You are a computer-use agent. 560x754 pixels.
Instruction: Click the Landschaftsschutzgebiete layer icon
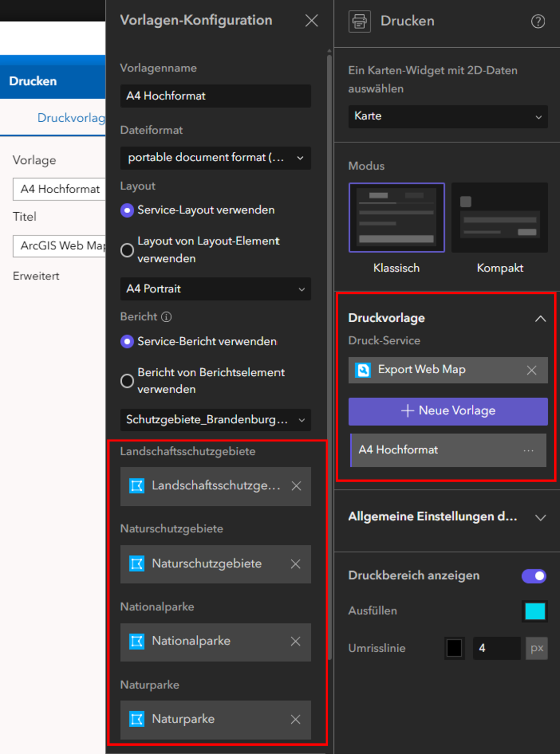tap(137, 486)
